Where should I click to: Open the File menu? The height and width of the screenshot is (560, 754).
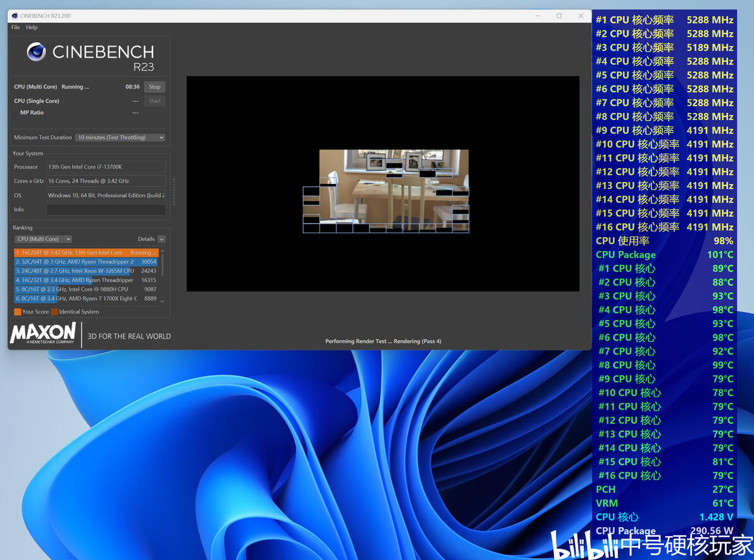pos(15,27)
